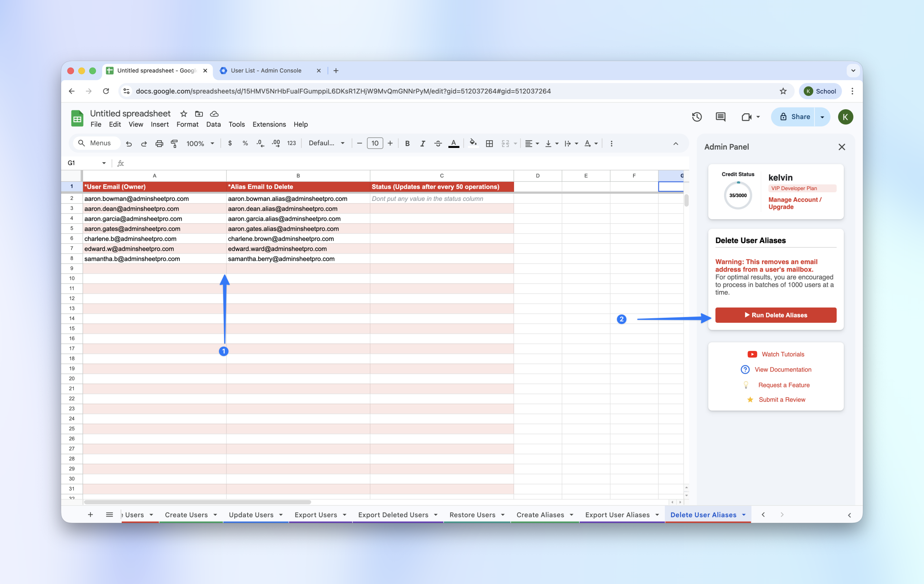Click the paint format icon
The image size is (924, 584).
click(x=175, y=144)
